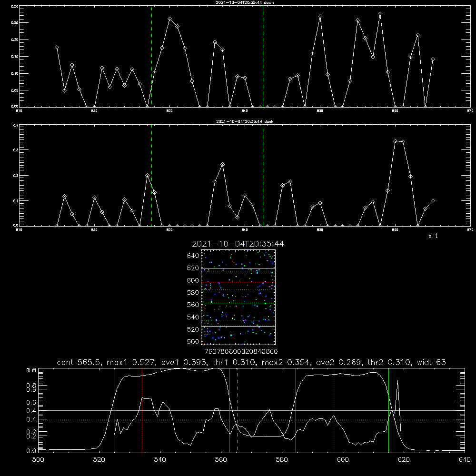Viewport: 476px width, 476px height.
Task: Click the last dusk data point at x=865
Action: pyautogui.click(x=433, y=201)
